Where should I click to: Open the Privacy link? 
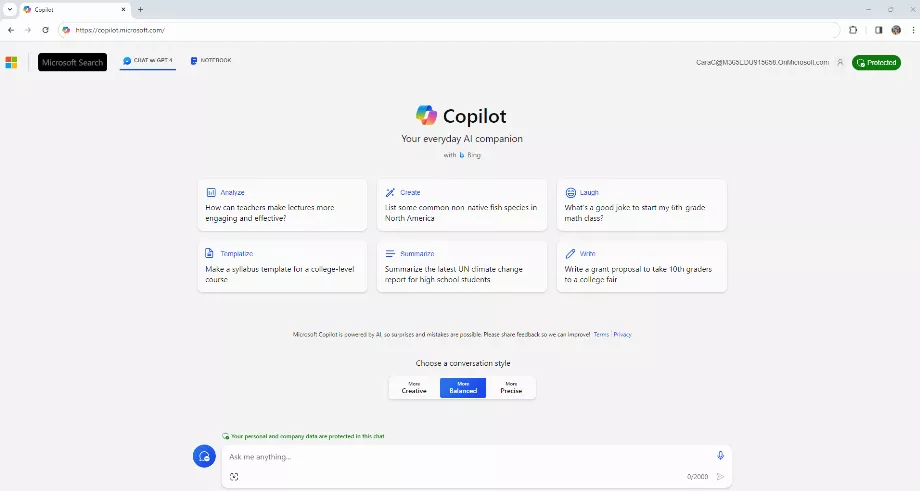[x=623, y=334]
